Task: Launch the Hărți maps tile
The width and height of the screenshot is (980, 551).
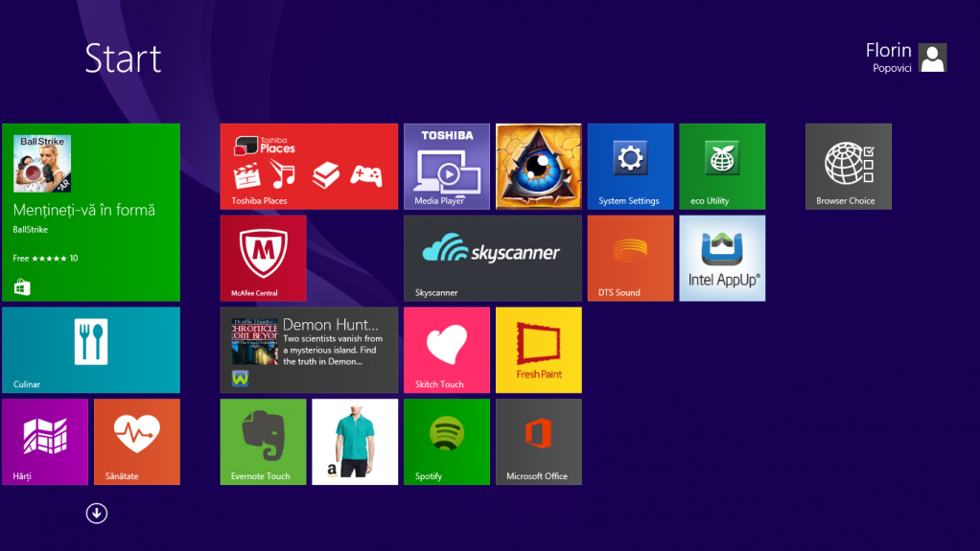Action: click(x=45, y=442)
